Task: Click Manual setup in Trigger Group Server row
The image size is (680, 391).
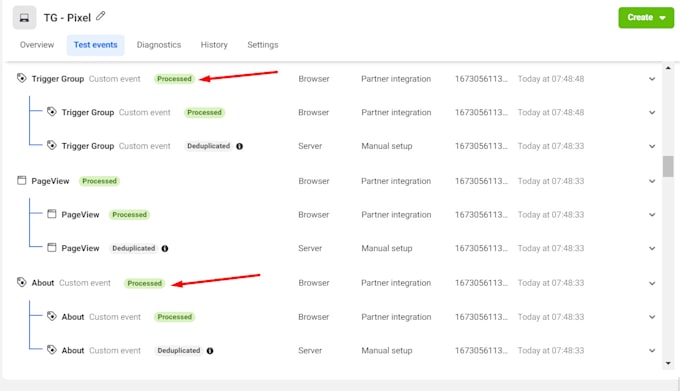Action: click(x=387, y=146)
